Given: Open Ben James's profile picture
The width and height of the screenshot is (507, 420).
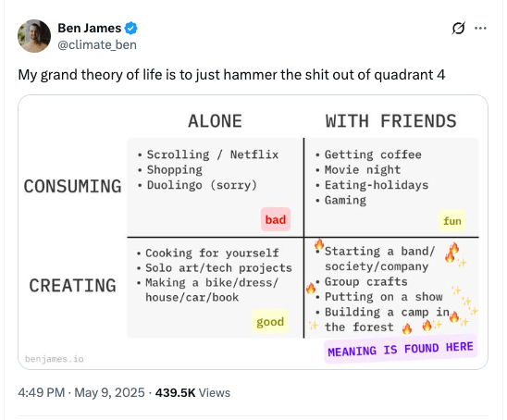Looking at the screenshot, I should (34, 36).
